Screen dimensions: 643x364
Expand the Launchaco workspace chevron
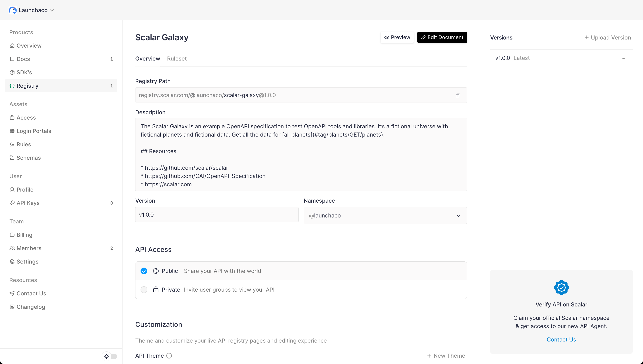point(52,10)
